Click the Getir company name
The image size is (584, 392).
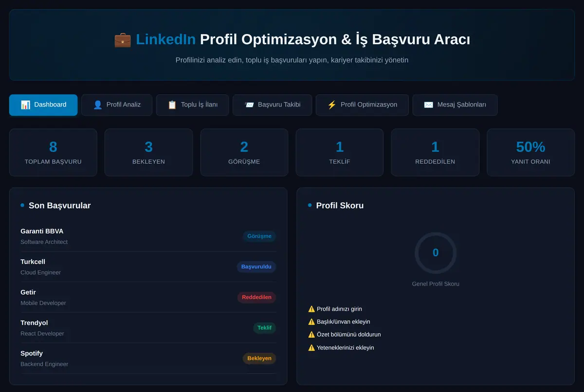click(x=28, y=292)
